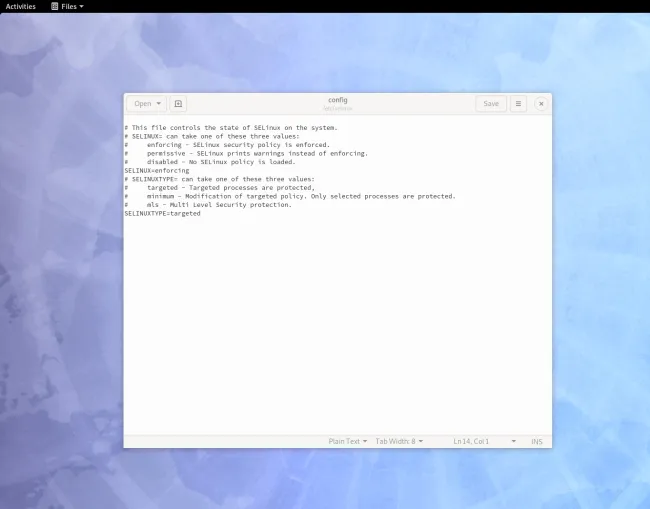Open the Tab Width: 8 dropdown
Screen dimensions: 650x509
pos(399,441)
